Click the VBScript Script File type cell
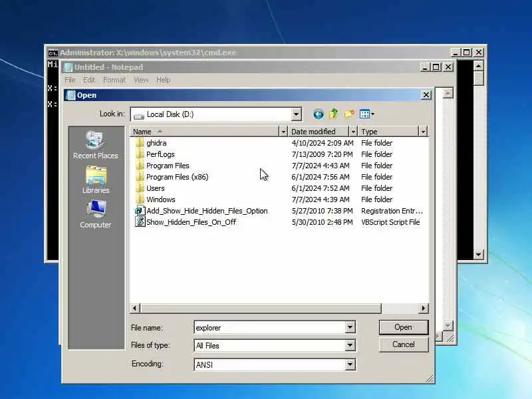This screenshot has height=399, width=532. click(x=390, y=222)
